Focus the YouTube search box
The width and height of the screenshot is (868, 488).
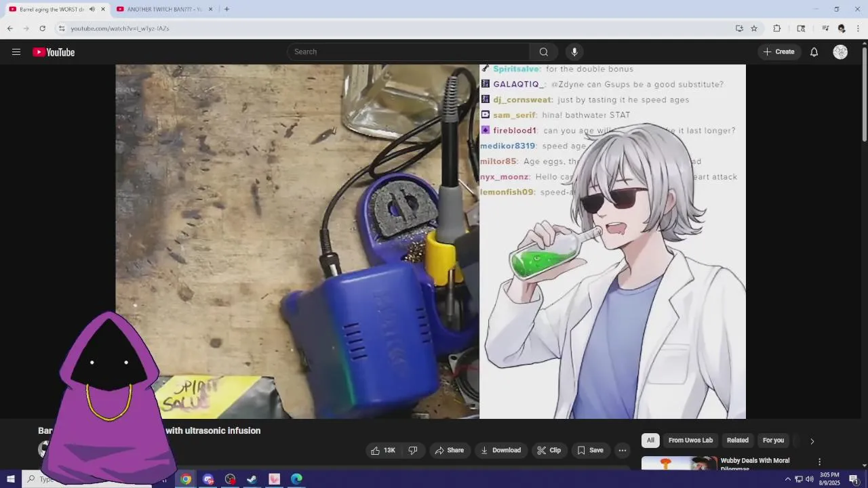point(408,52)
